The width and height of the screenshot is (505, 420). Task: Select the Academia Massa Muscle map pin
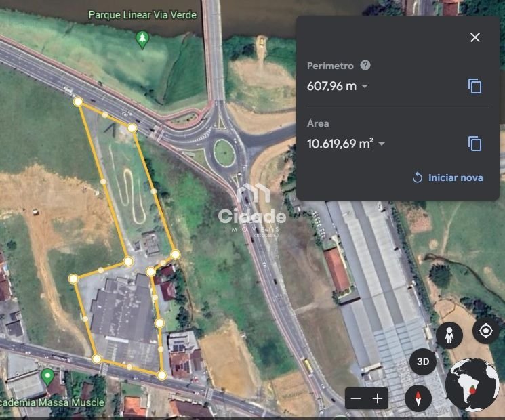click(47, 377)
